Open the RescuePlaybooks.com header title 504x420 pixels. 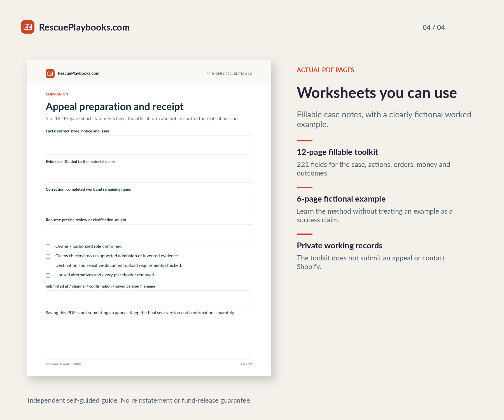(84, 27)
